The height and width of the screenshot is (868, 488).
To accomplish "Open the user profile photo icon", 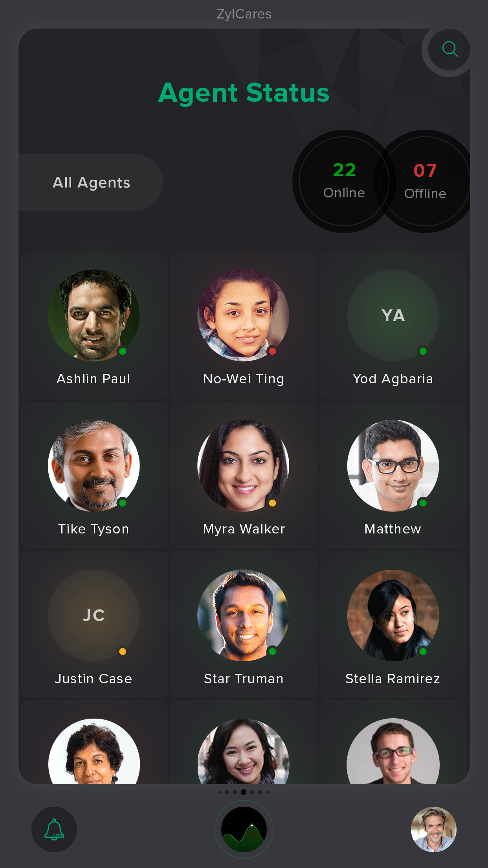I will (x=434, y=829).
